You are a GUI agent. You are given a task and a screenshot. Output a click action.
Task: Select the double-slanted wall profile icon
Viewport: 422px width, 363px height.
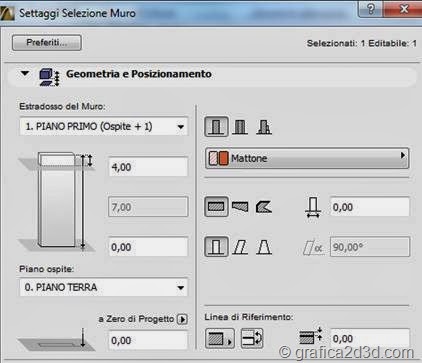click(x=264, y=247)
